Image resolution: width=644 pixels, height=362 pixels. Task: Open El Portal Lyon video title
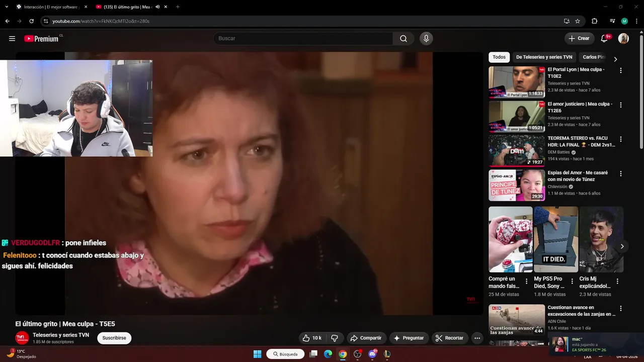576,73
